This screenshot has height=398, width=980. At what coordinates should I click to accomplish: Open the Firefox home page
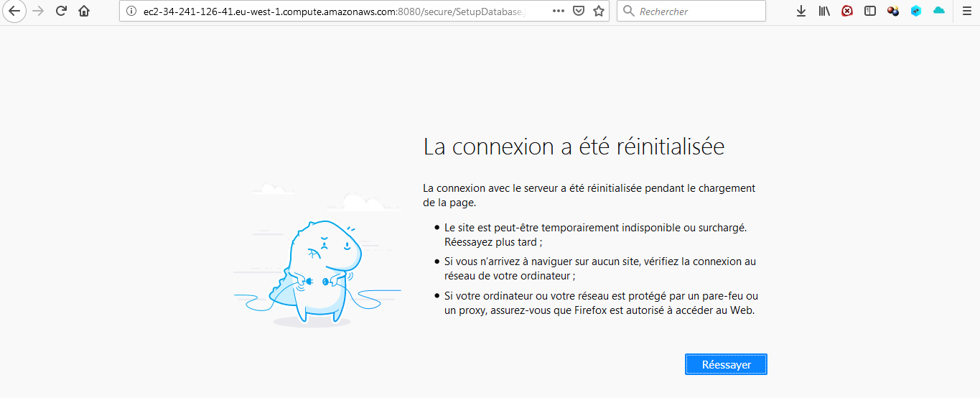[x=84, y=11]
